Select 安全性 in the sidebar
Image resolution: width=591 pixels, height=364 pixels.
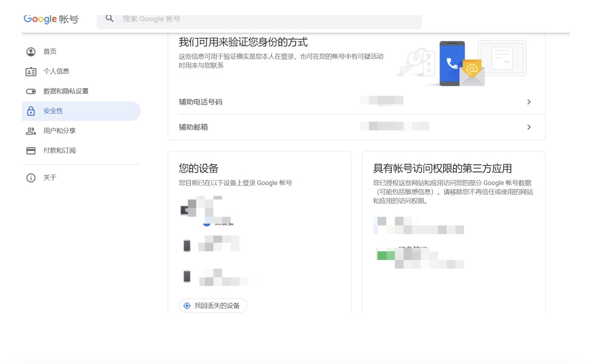pos(81,111)
